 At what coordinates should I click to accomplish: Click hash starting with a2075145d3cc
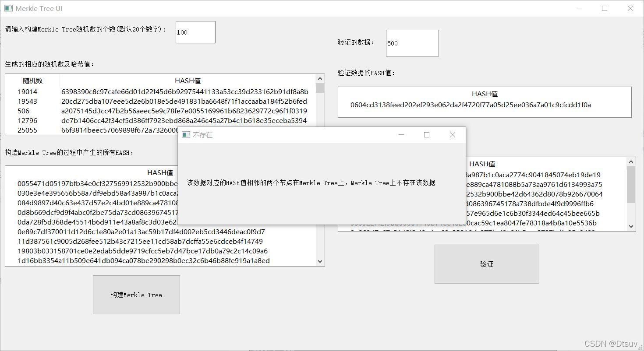184,111
